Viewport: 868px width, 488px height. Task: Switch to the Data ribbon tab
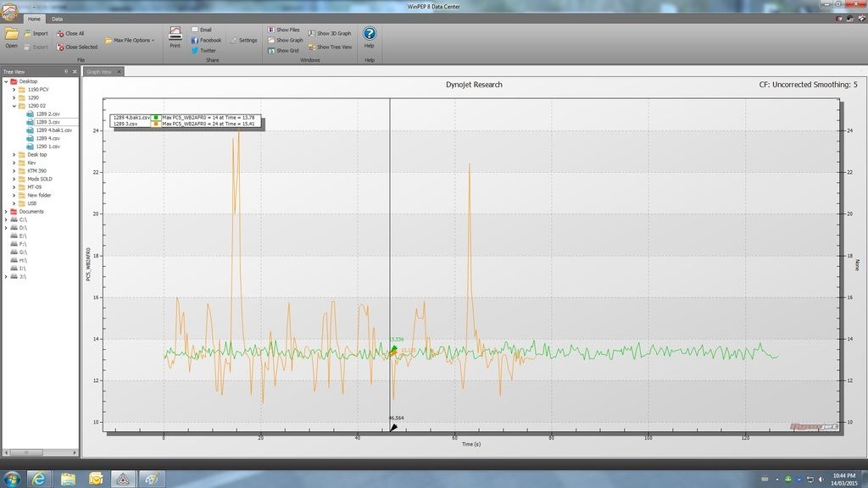click(x=57, y=19)
